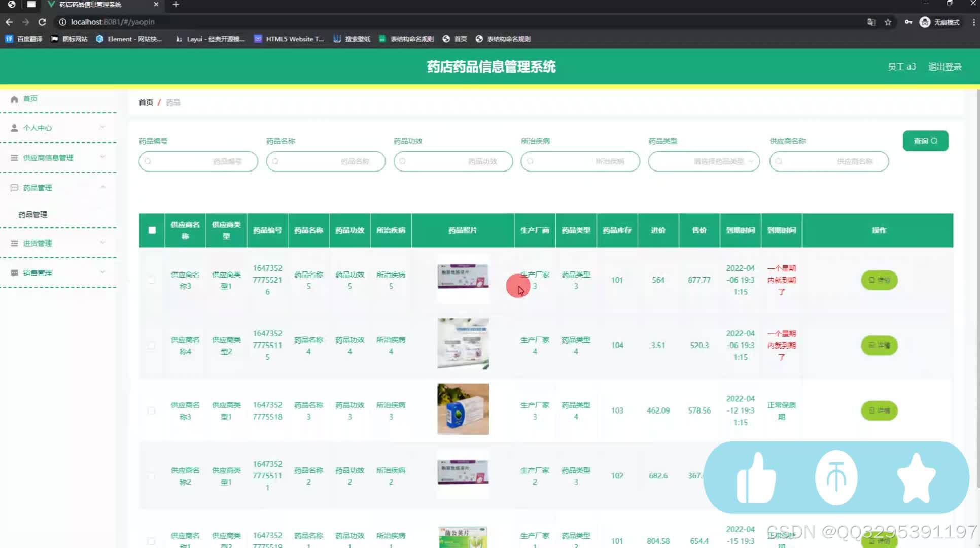The height and width of the screenshot is (548, 980).
Task: Click the back navigation arrow
Action: click(x=9, y=22)
